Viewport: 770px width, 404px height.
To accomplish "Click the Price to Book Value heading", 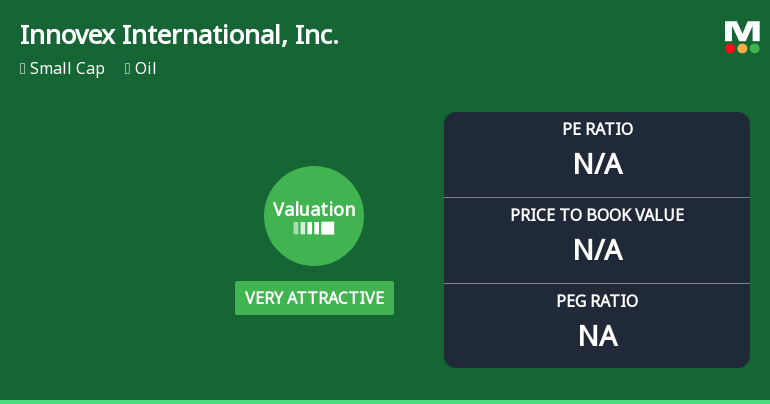I will coord(597,215).
